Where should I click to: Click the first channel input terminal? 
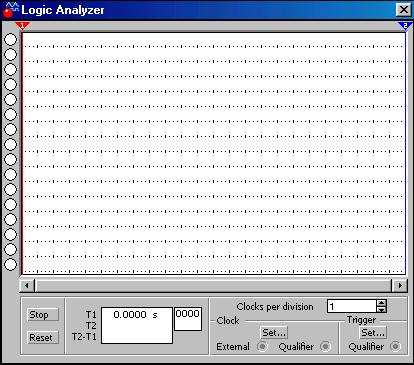pyautogui.click(x=10, y=39)
